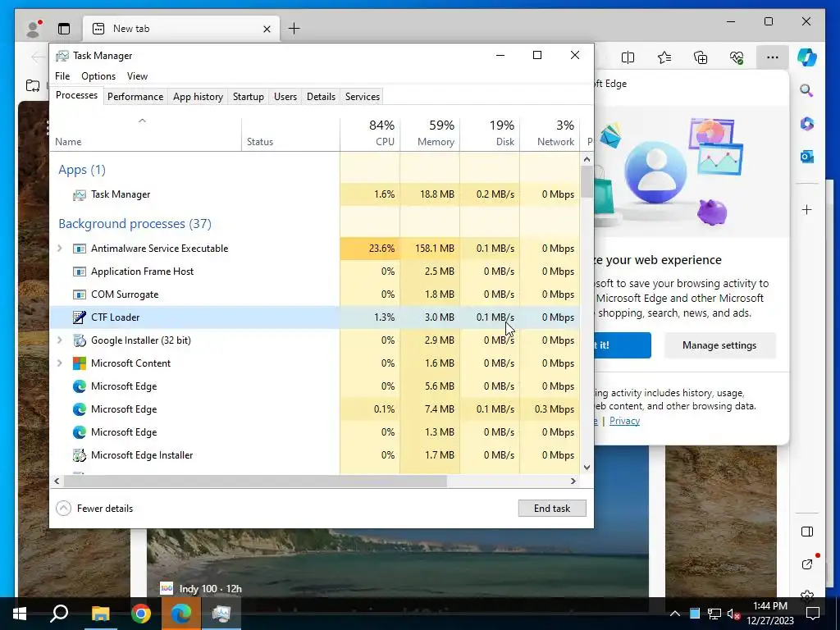Switch to Performance tab
The width and height of the screenshot is (840, 630).
[135, 97]
